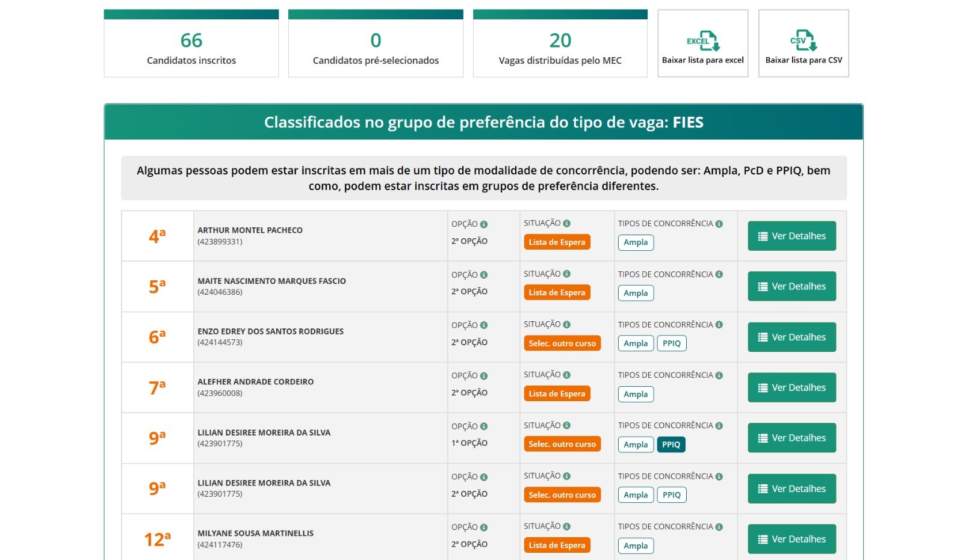Screen dimensions: 963x560
Task: Click the 0 Candidatos pré-selecionados card
Action: (x=376, y=43)
